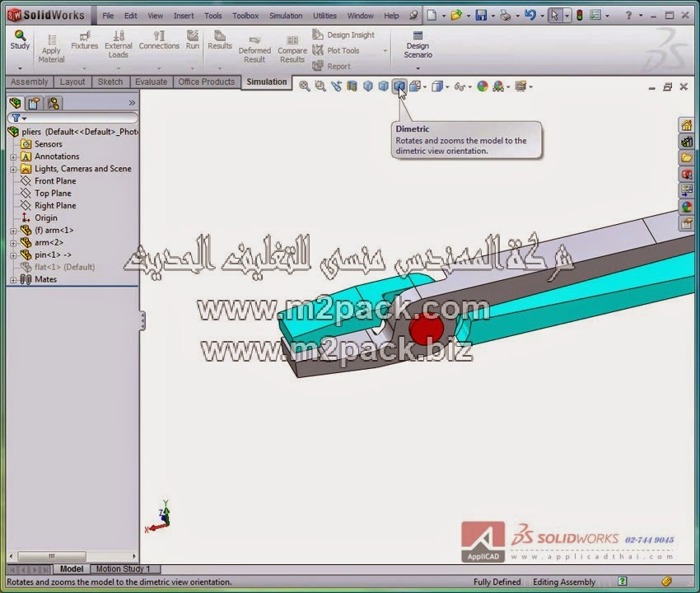Open the FeatureManager design tree tab
This screenshot has width=700, height=593.
(x=15, y=103)
